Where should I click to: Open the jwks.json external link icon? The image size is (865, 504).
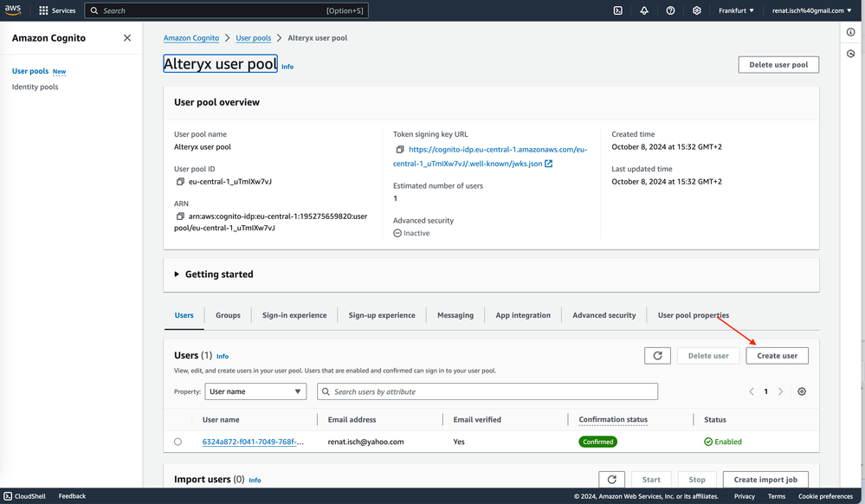pos(548,164)
